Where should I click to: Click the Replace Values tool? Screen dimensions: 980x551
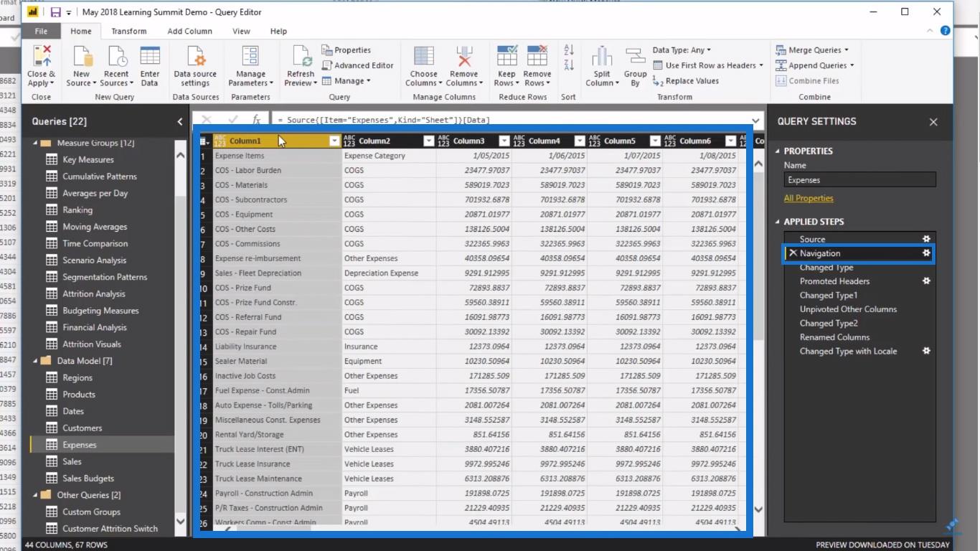pyautogui.click(x=686, y=81)
